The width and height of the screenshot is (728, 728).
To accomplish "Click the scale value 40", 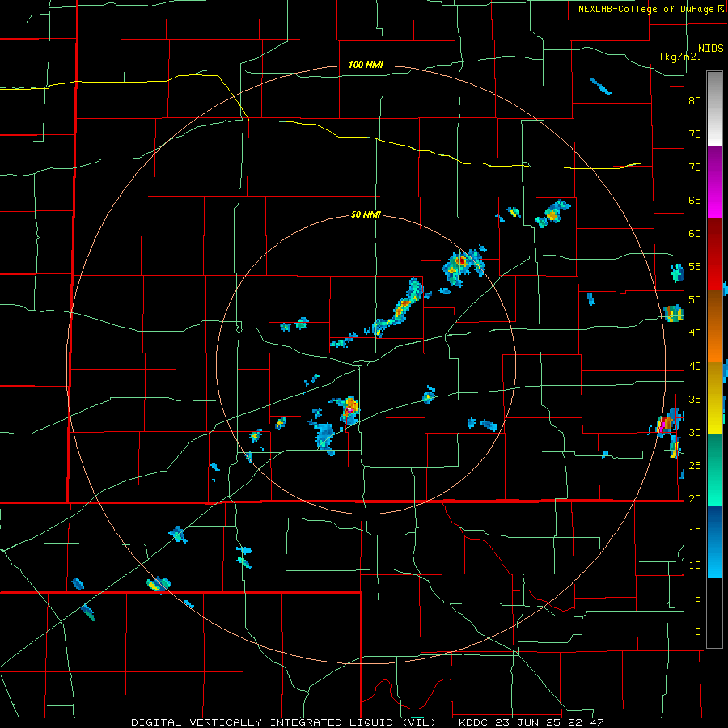I will [x=695, y=366].
